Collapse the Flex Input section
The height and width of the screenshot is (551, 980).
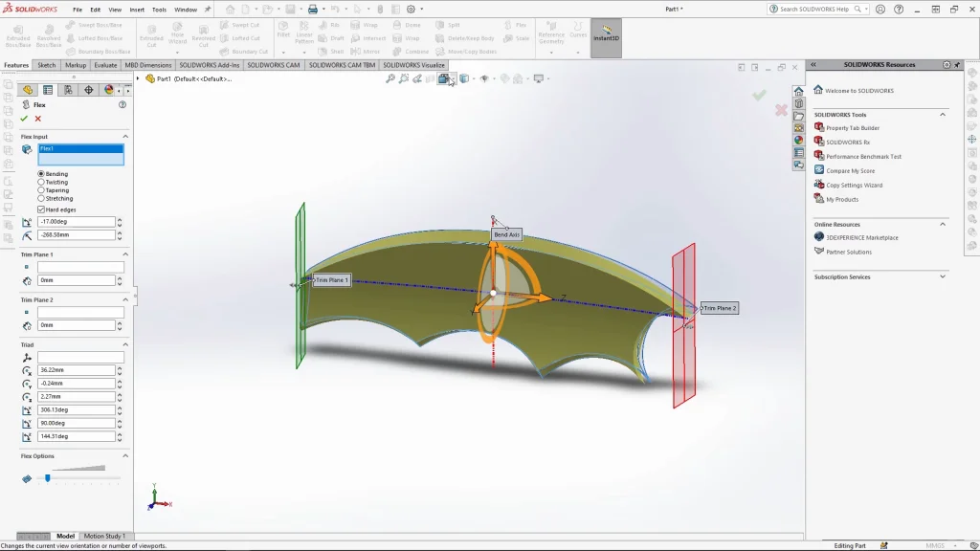click(x=126, y=136)
